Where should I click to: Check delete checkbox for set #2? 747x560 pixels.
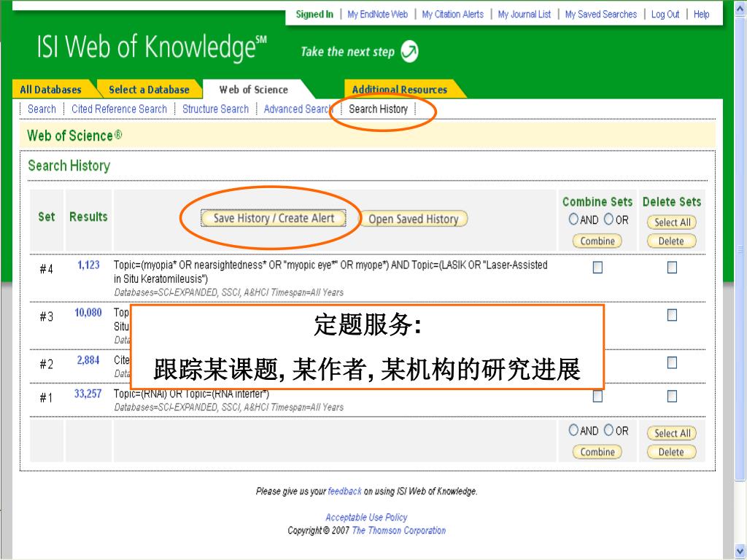coord(672,363)
